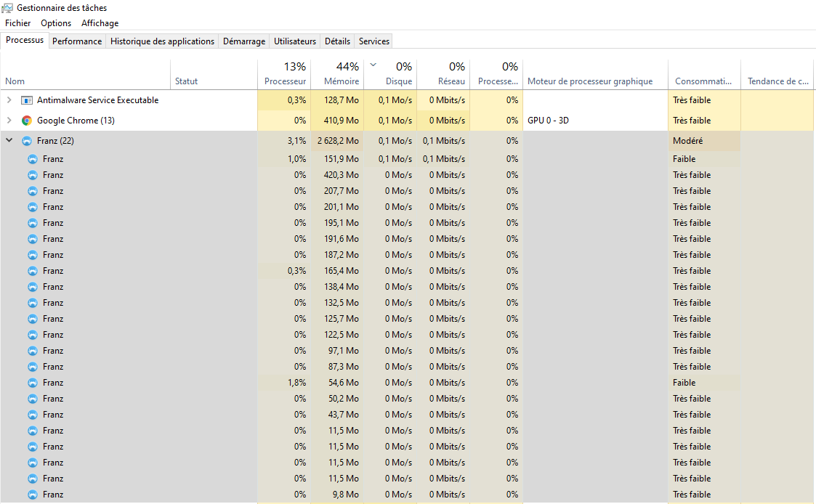Click the Google Chrome process icon
This screenshot has height=504, width=816.
(x=27, y=120)
